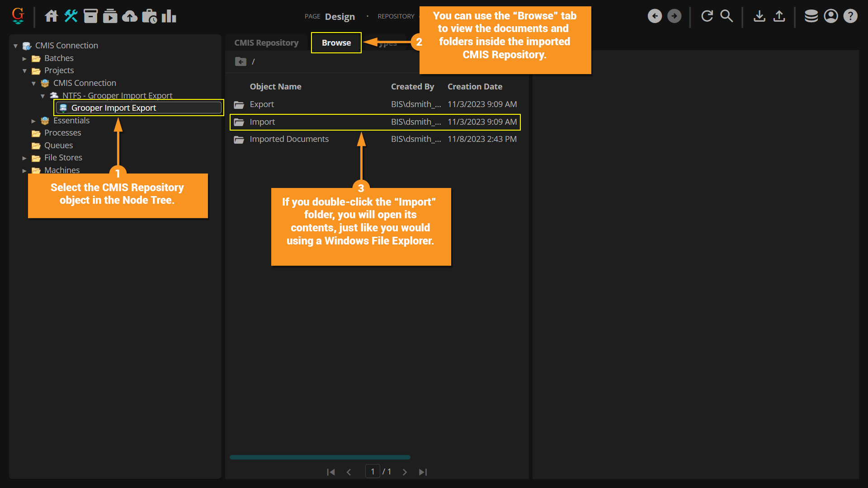Open the user account profile icon
Viewport: 868px width, 488px height.
(x=831, y=16)
